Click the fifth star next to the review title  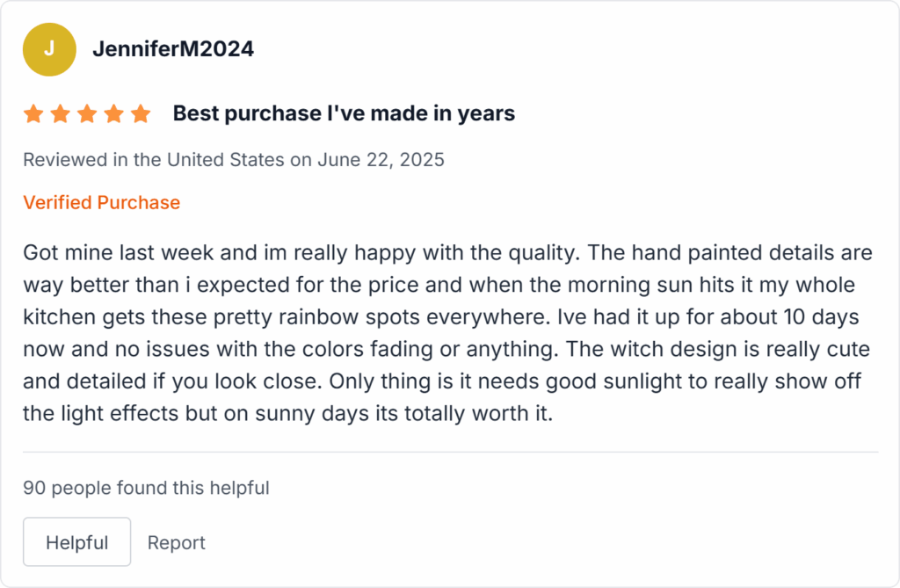[x=142, y=113]
